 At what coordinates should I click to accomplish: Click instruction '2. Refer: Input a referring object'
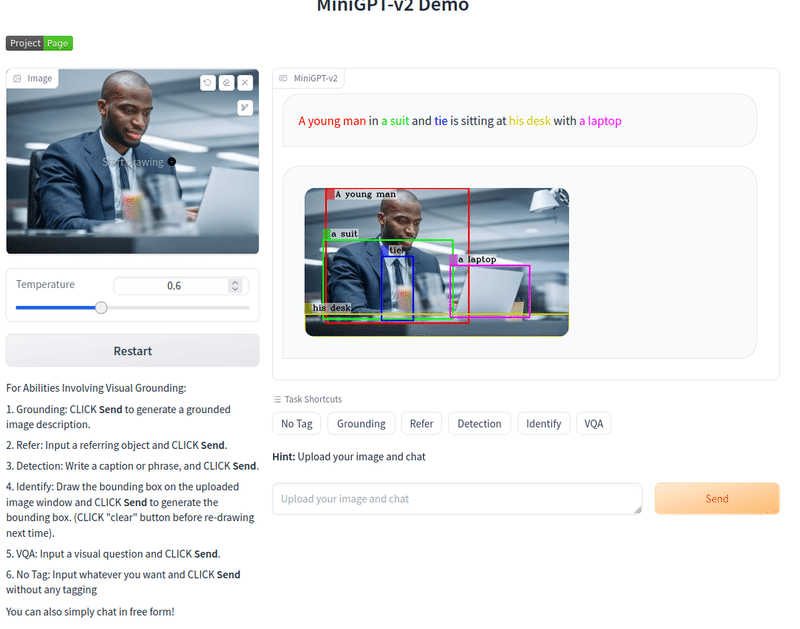pyautogui.click(x=116, y=445)
